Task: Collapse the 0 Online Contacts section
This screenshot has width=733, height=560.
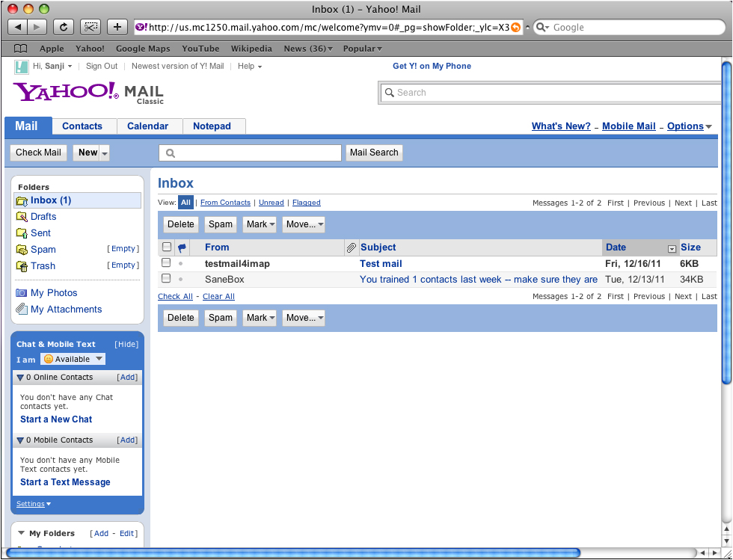Action: [20, 378]
